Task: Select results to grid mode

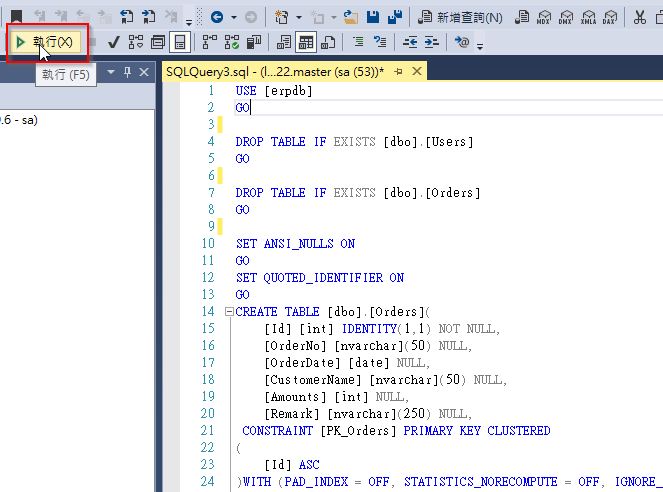Action: [306, 42]
